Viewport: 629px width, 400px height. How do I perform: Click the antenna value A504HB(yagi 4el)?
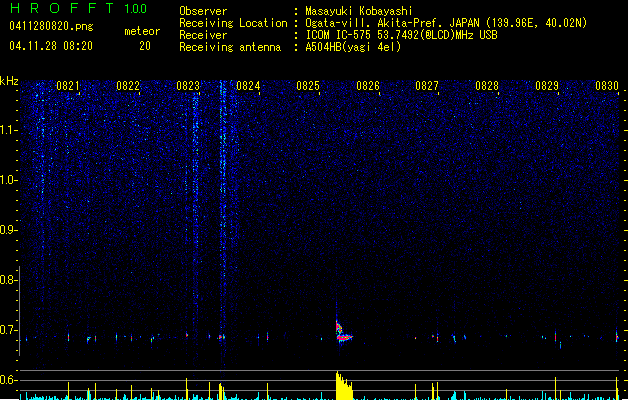pyautogui.click(x=353, y=47)
